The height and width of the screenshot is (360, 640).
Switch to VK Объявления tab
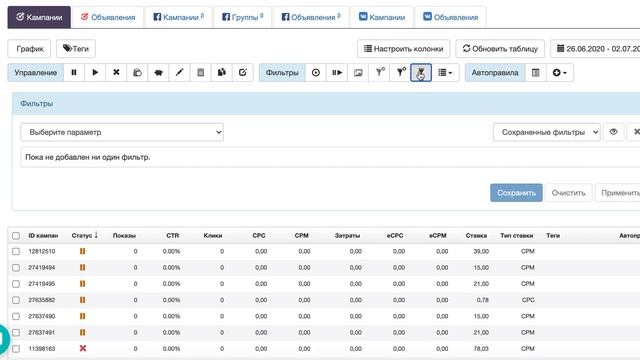pyautogui.click(x=451, y=17)
